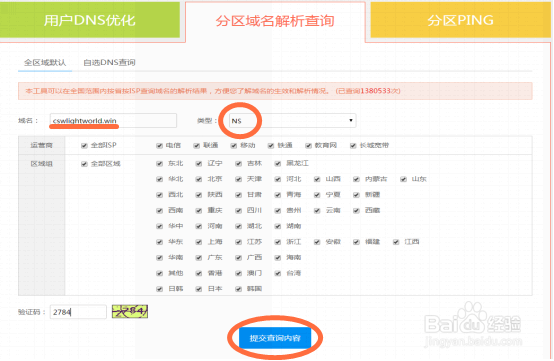
Task: Disable the 安徽 checkbox
Action: click(317, 242)
